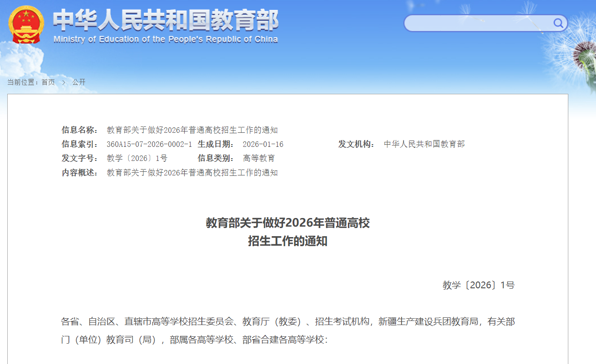Open the 首页 breadcrumb link

pyautogui.click(x=48, y=82)
